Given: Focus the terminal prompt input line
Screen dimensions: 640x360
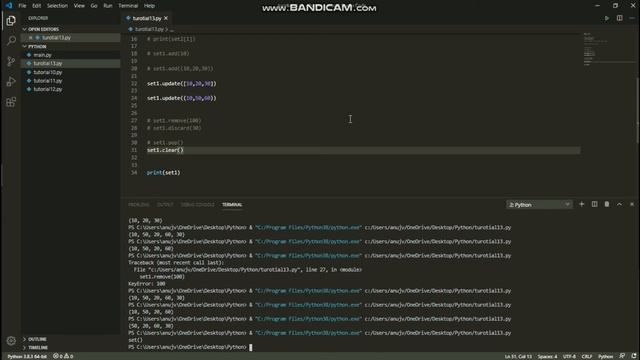Looking at the screenshot, I should (x=190, y=347).
